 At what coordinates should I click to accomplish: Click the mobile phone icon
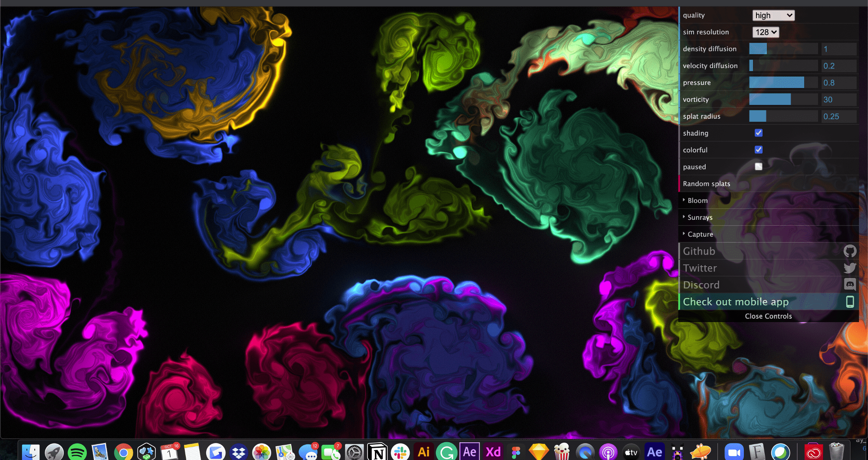[x=850, y=302]
